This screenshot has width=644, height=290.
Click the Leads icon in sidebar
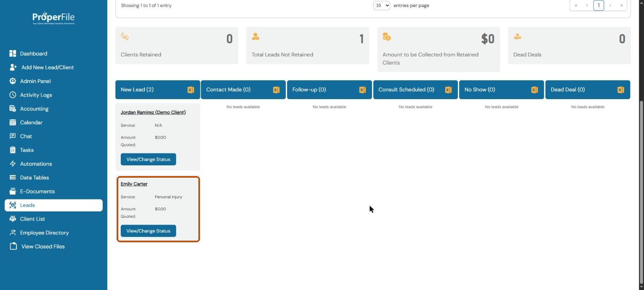(13, 205)
